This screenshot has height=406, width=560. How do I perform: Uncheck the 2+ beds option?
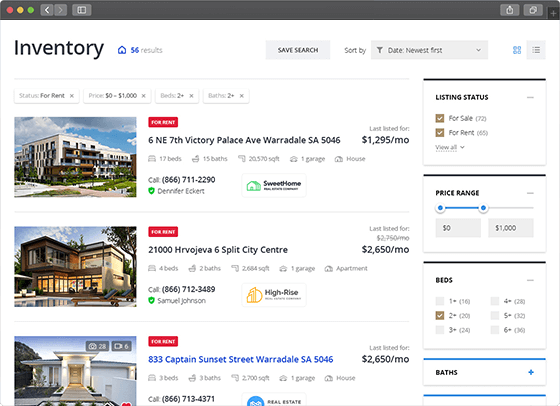coord(440,316)
